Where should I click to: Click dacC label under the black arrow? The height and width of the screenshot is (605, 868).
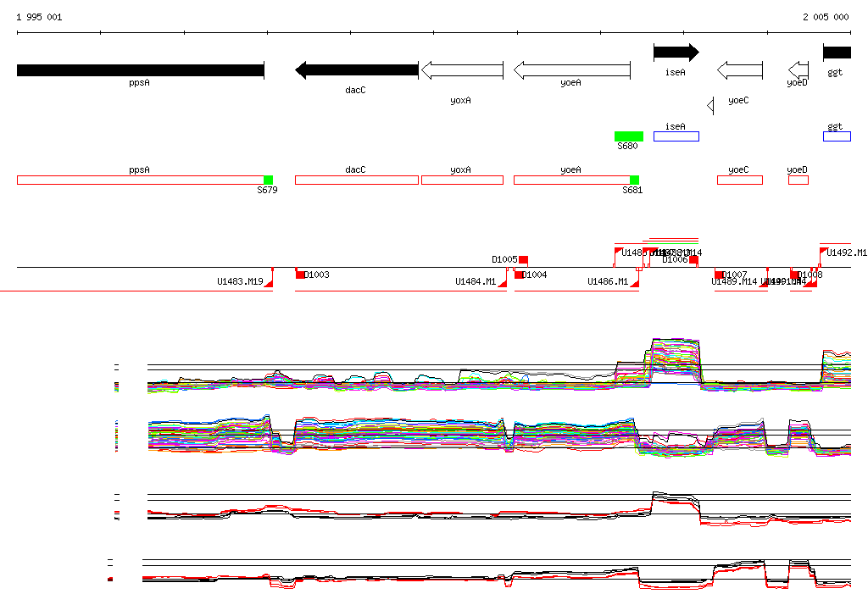click(x=355, y=90)
